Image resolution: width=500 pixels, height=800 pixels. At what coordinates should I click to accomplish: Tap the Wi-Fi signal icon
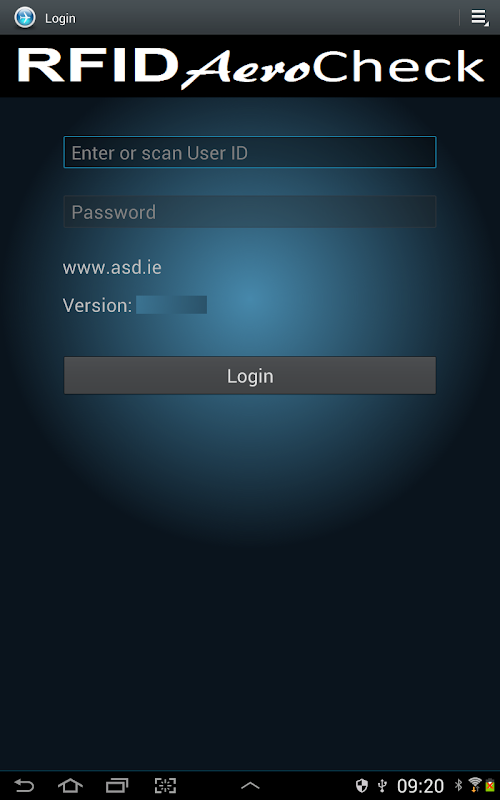pos(474,785)
